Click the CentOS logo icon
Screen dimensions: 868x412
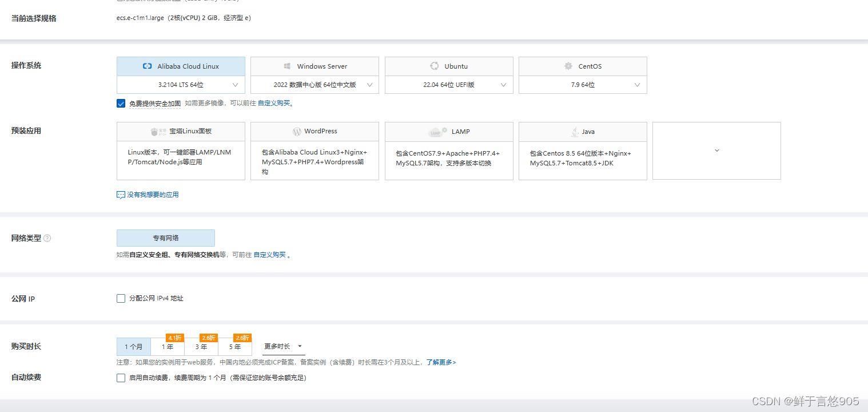coord(568,66)
